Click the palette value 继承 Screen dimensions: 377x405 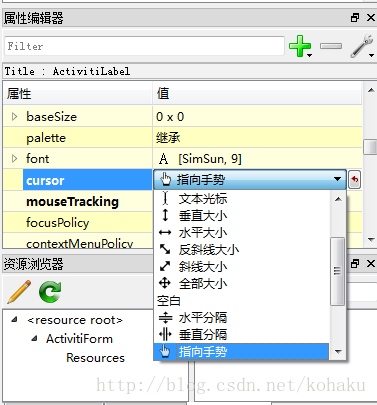[168, 138]
